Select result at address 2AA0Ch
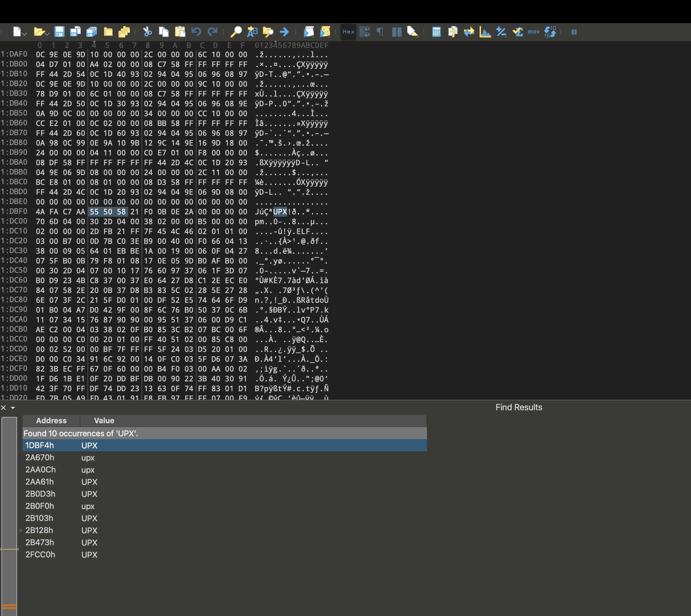Screen dimensions: 691x616 tap(225, 470)
